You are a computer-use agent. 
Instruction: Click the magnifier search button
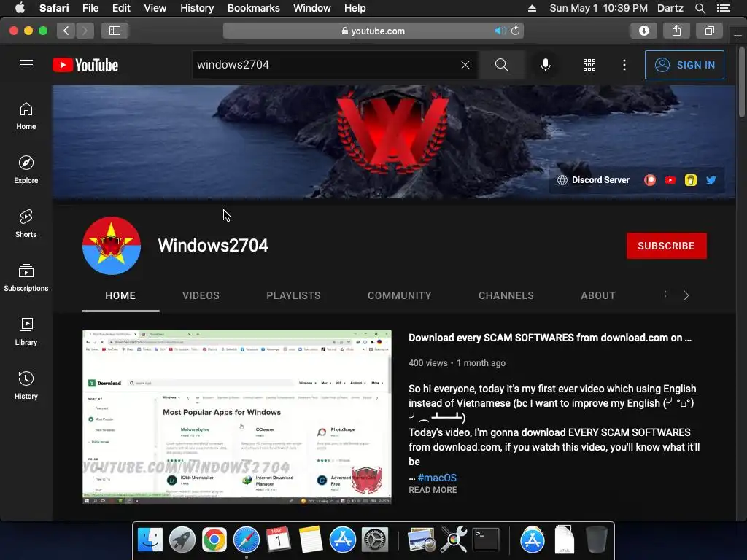click(502, 65)
